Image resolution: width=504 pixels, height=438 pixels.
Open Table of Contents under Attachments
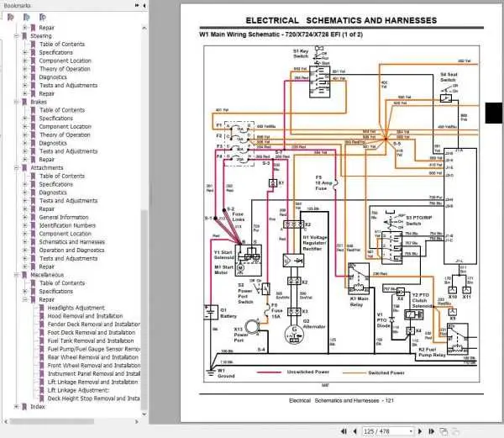click(x=62, y=177)
